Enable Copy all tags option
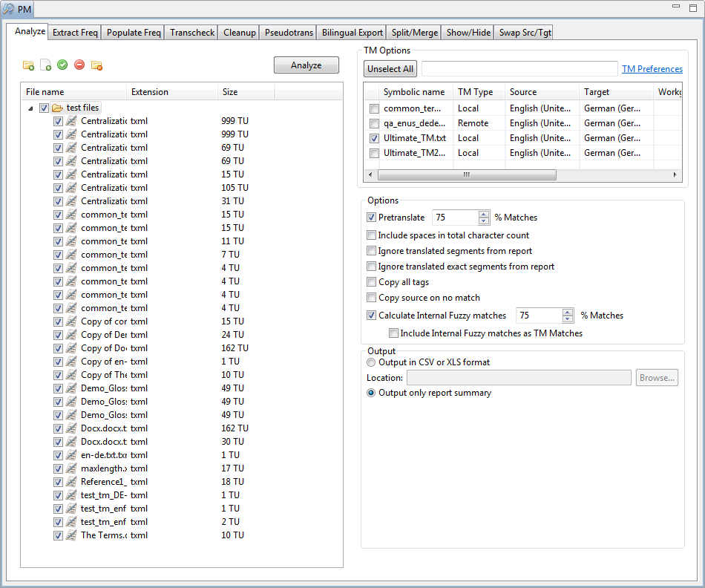The width and height of the screenshot is (705, 588). coord(372,282)
